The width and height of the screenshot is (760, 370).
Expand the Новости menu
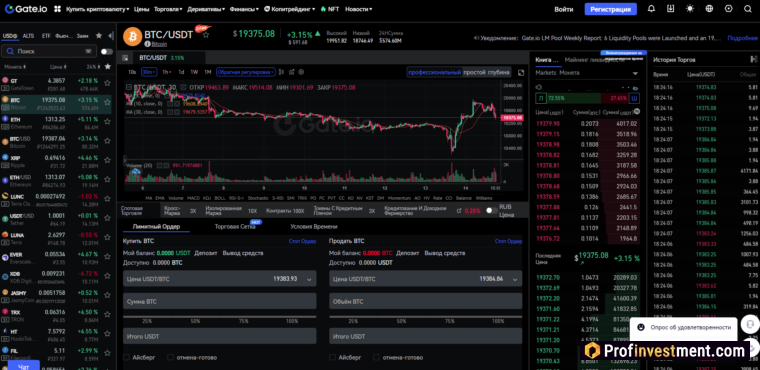(359, 9)
